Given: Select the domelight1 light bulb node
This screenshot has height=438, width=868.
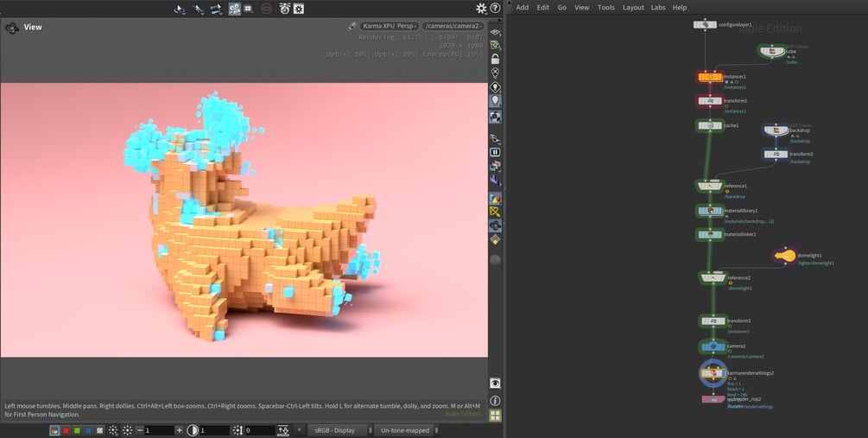Looking at the screenshot, I should pyautogui.click(x=785, y=256).
